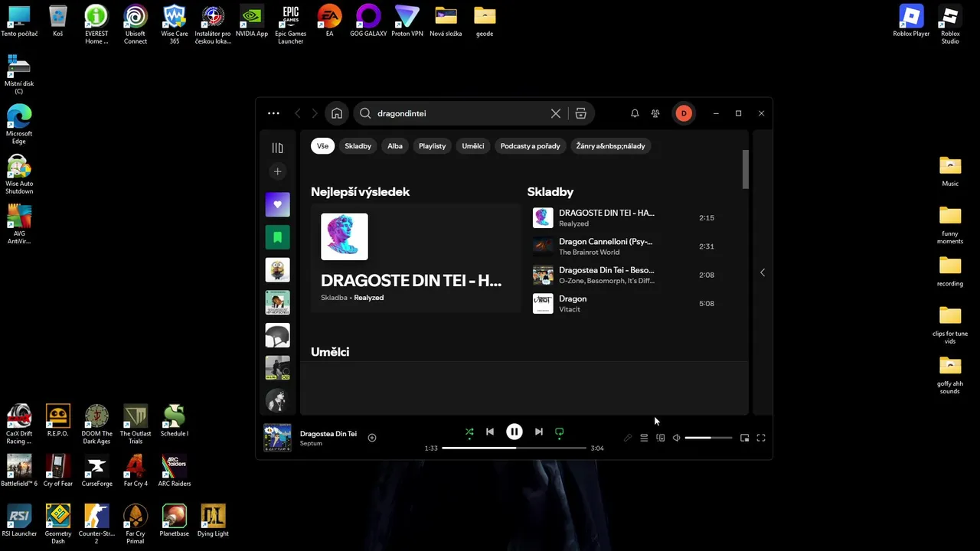Open the helmet playlist thumbnail in sidebar
This screenshot has width=980, height=551.
277,336
